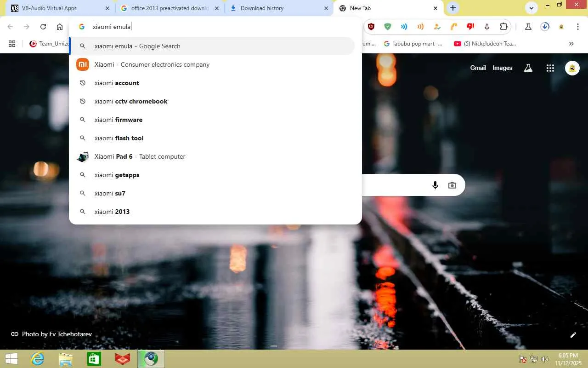The width and height of the screenshot is (588, 368).
Task: Open the Images link
Action: pyautogui.click(x=502, y=68)
